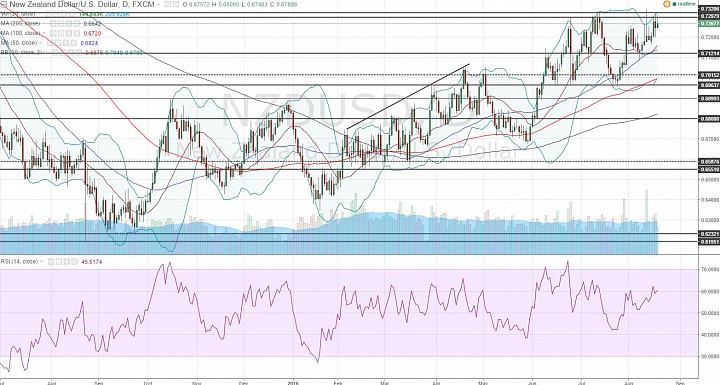Image resolution: width=720 pixels, height=385 pixels.
Task: Remove the Vol indicator with its X icon
Action: [72, 14]
